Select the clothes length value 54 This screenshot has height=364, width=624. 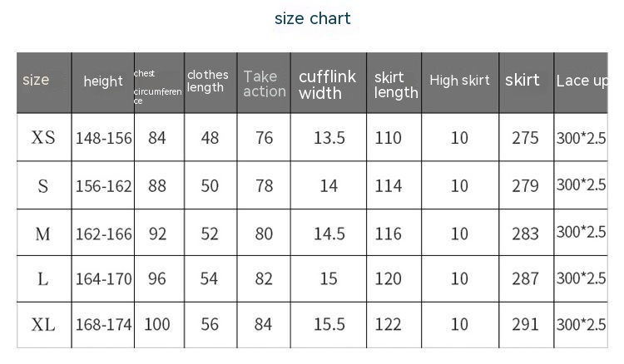[x=210, y=278]
